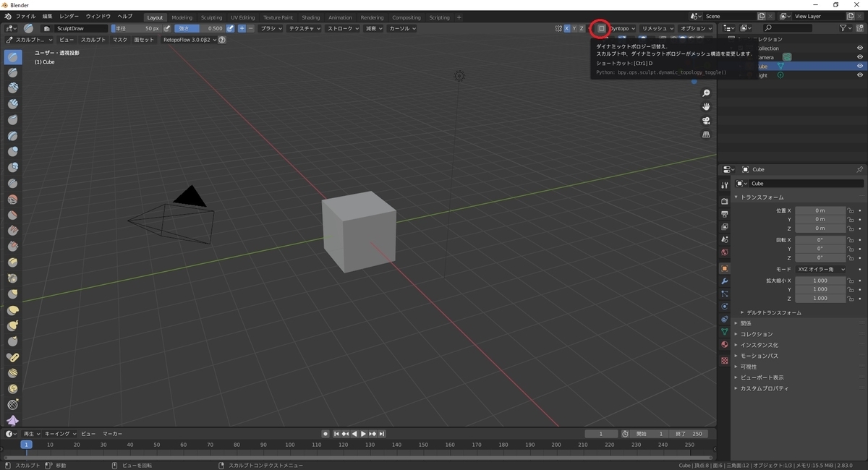Image resolution: width=868 pixels, height=470 pixels.
Task: Click the pan hand viewport icon
Action: point(706,107)
